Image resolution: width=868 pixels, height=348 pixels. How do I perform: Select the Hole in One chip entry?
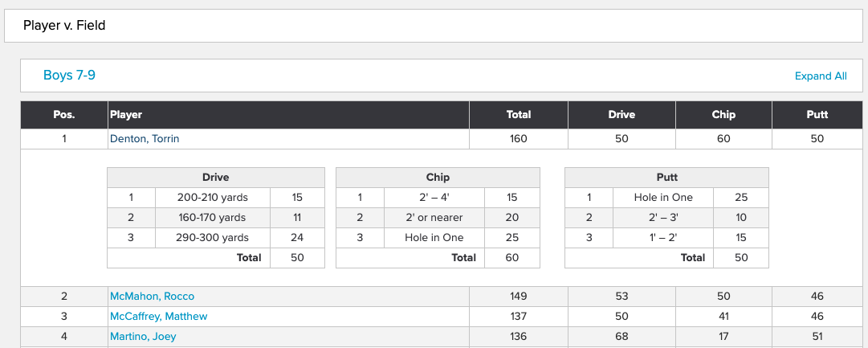(434, 238)
